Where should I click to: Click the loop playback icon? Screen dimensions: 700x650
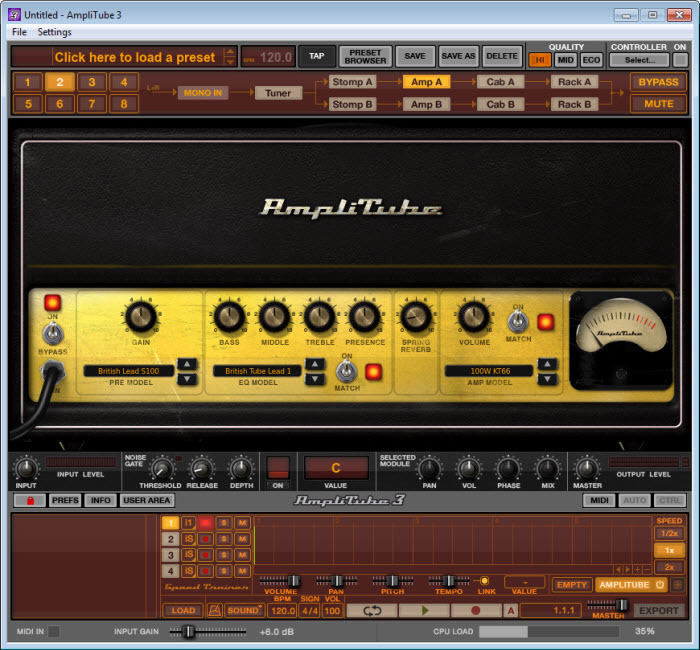tap(372, 610)
